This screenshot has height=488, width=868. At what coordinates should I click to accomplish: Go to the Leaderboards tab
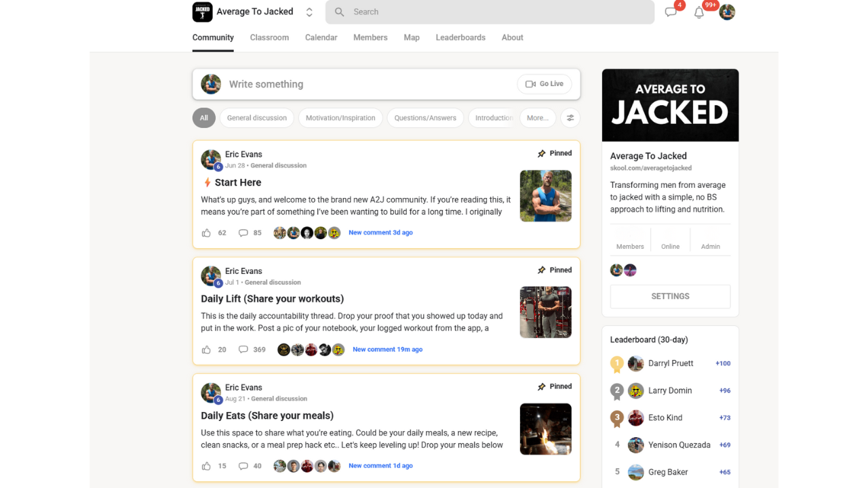coord(460,38)
